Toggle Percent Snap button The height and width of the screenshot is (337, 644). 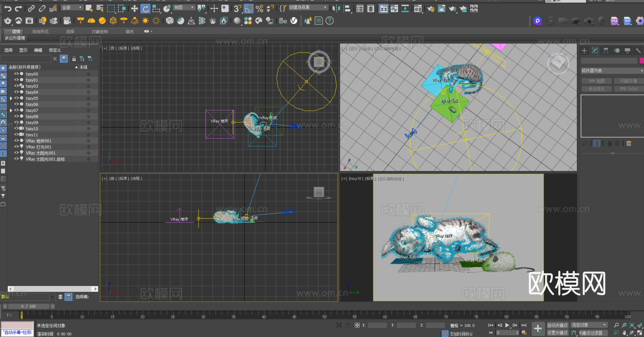click(x=260, y=8)
